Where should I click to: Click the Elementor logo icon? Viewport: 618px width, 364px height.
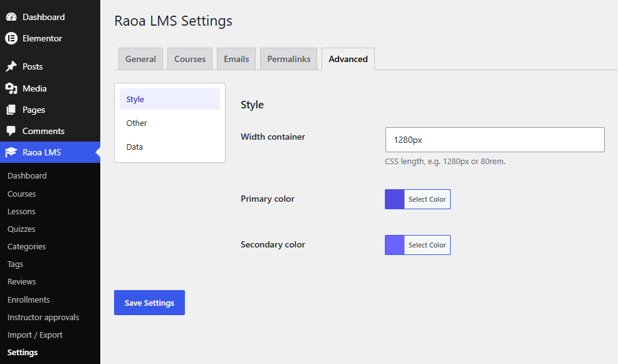(x=11, y=38)
